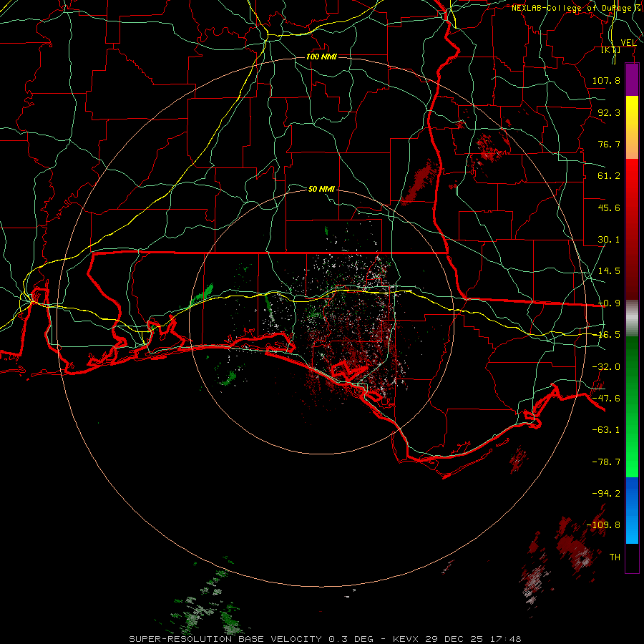The width and height of the screenshot is (644, 644).
Task: Click the -32.0 legend value
Action: click(606, 367)
